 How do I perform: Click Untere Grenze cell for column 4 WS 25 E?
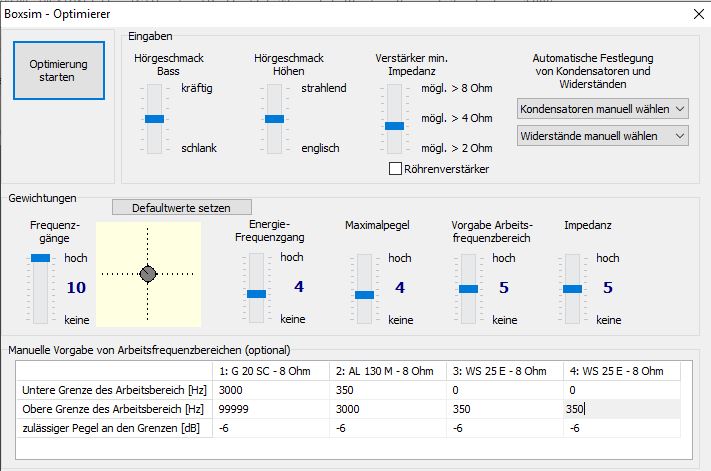pos(622,390)
